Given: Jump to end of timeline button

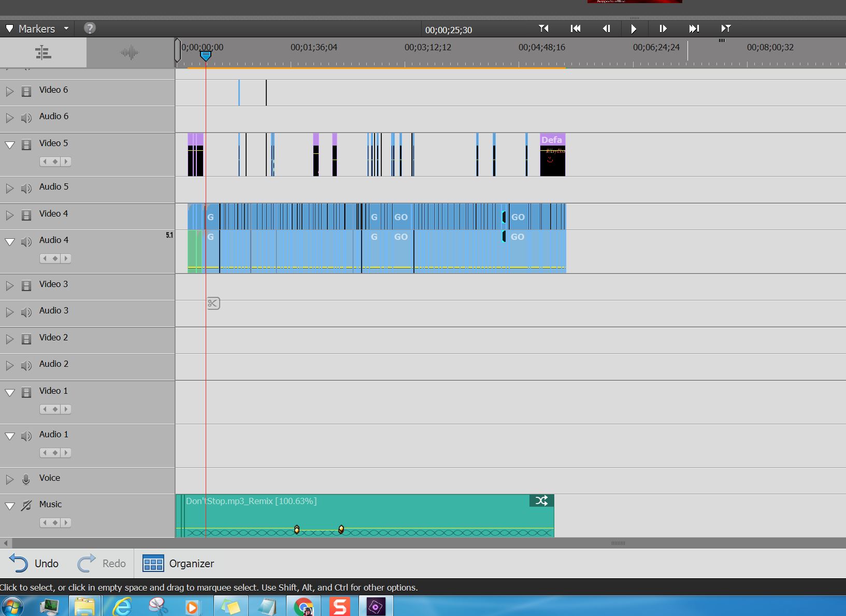Looking at the screenshot, I should [694, 28].
